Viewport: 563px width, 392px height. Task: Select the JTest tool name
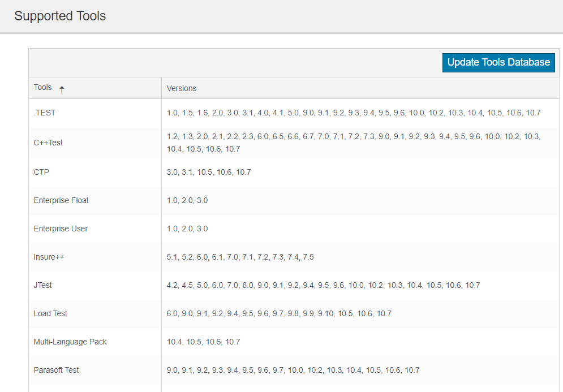[43, 286]
